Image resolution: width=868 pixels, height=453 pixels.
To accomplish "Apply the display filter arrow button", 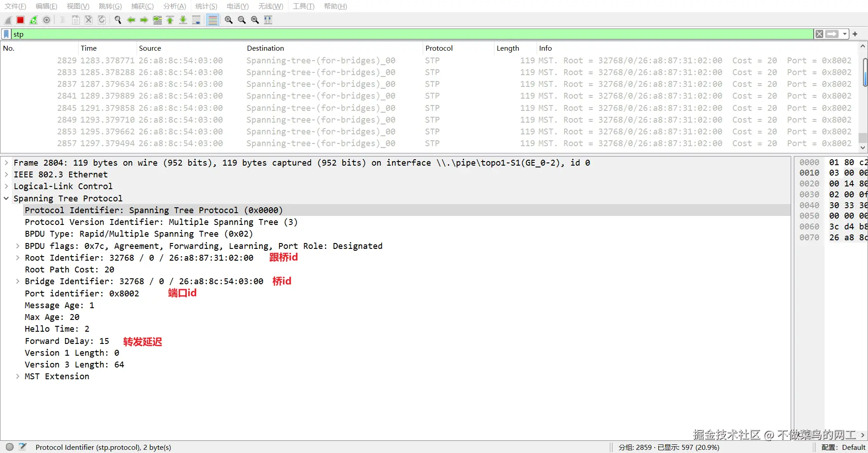I will point(832,34).
